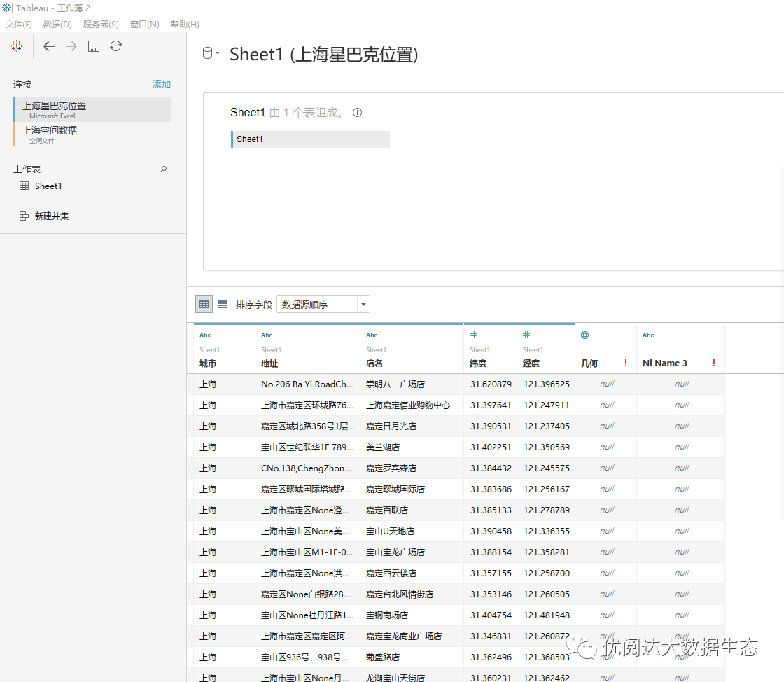This screenshot has width=784, height=682.
Task: Click the 纬度 column header
Action: coord(478,363)
